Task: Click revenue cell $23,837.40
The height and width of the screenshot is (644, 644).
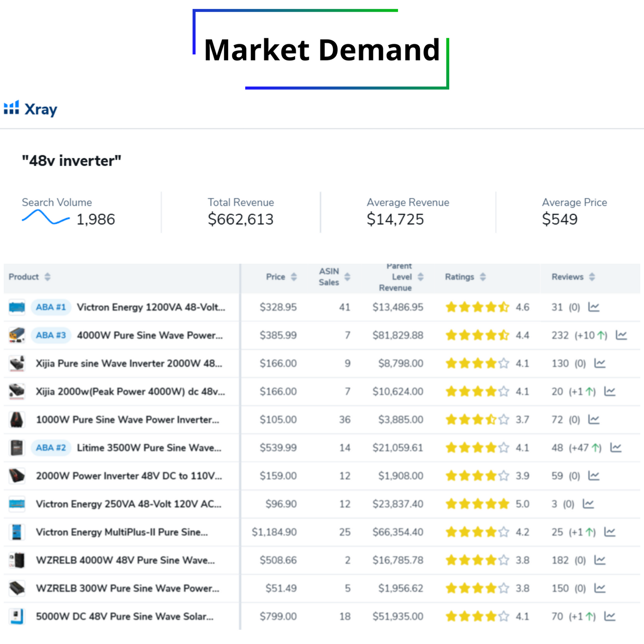Action: tap(398, 504)
